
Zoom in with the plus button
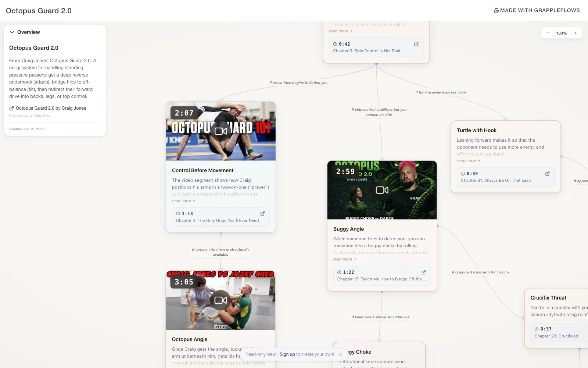[x=576, y=33]
